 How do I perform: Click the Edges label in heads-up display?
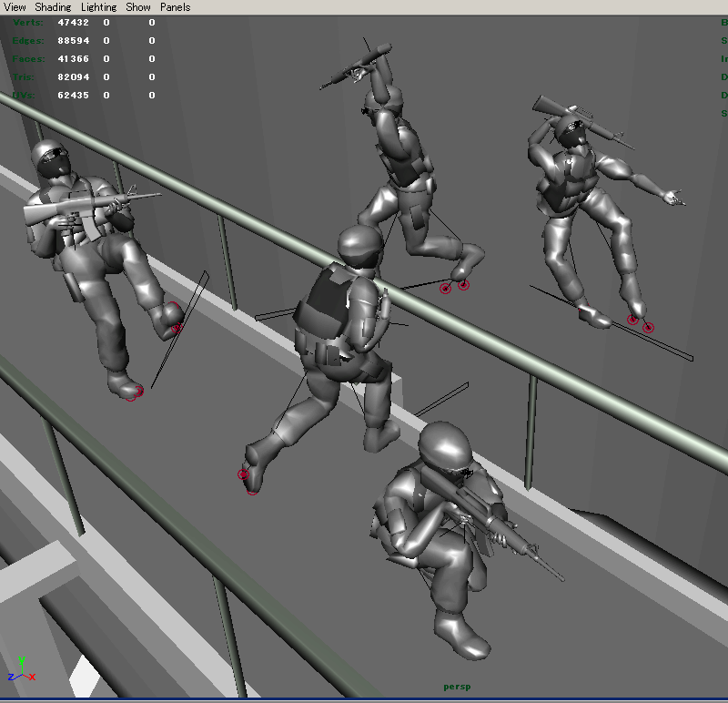pos(28,40)
